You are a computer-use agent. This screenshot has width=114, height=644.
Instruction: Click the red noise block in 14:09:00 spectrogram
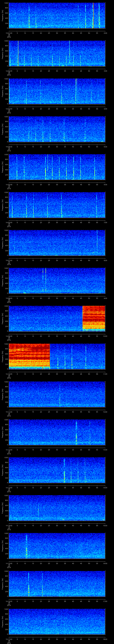94,318
